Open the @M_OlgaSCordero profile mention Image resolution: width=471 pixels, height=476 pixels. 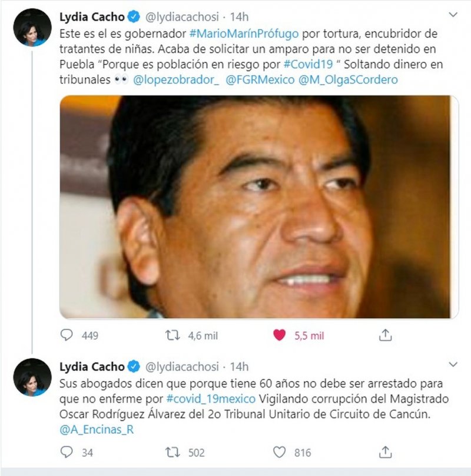pos(348,80)
